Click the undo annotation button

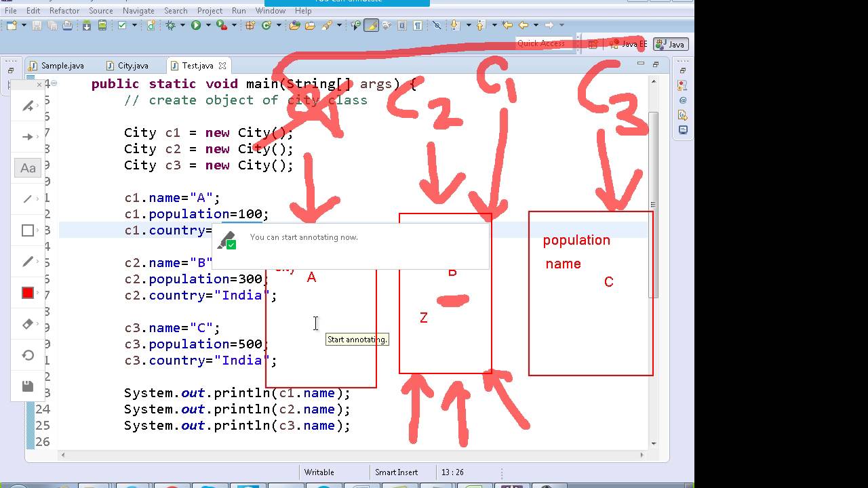28,355
